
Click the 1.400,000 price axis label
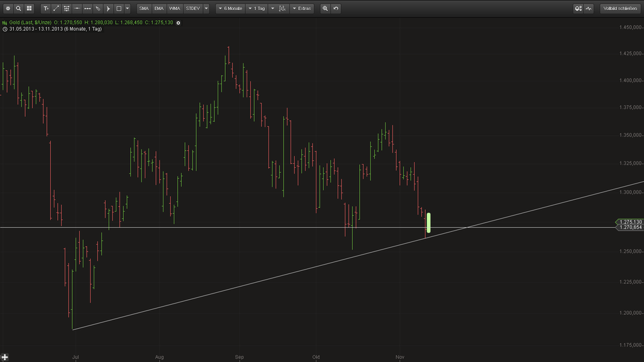point(630,80)
